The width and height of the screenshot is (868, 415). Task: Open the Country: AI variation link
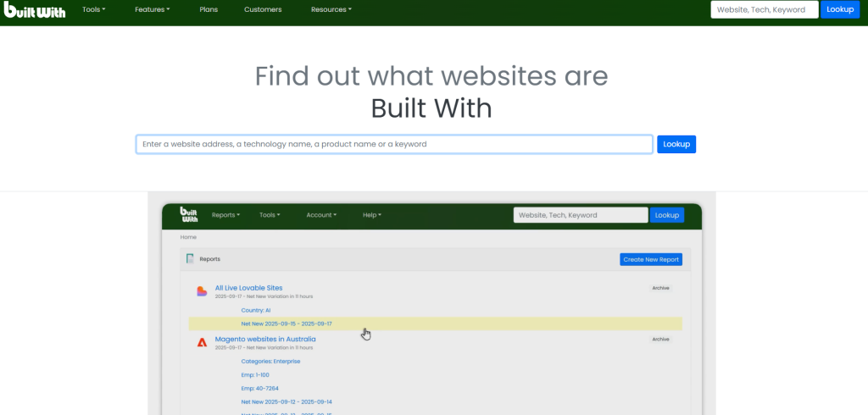[x=256, y=311]
